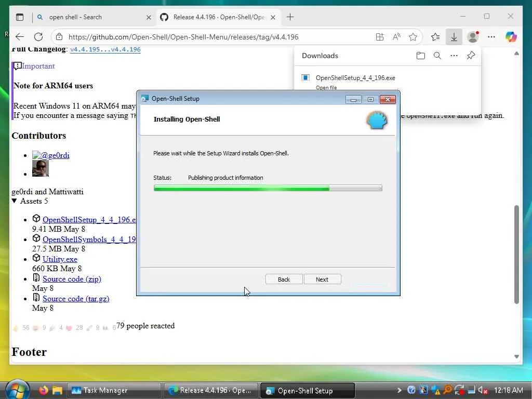The width and height of the screenshot is (532, 399).
Task: Open the tab actions menu icon
Action: (20, 17)
